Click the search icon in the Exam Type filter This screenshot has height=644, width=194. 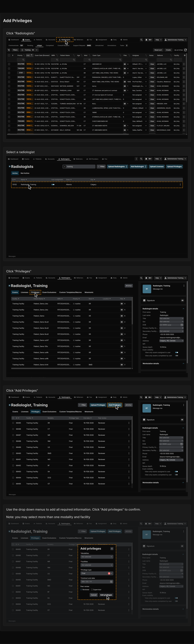(x=120, y=60)
